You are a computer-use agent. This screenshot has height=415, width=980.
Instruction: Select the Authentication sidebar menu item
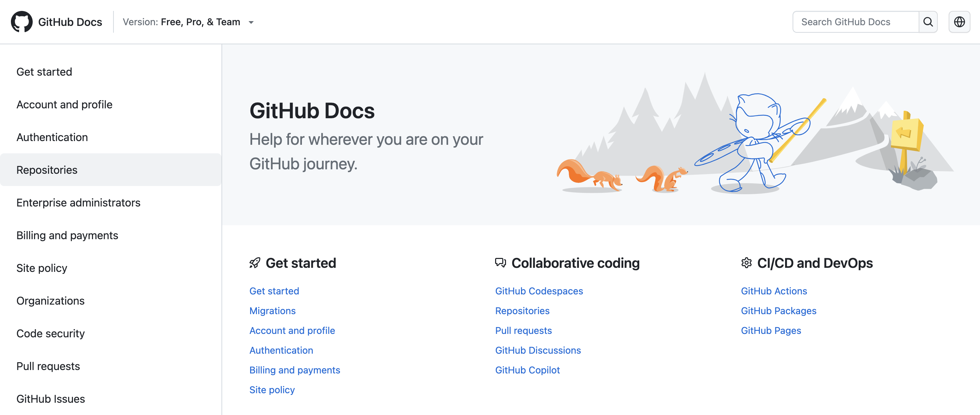tap(52, 137)
